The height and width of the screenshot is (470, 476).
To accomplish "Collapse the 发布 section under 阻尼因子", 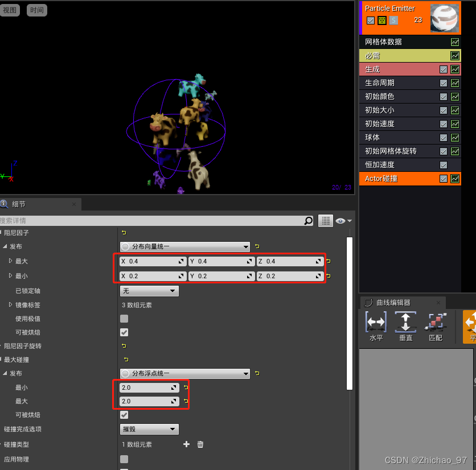I will click(5, 246).
